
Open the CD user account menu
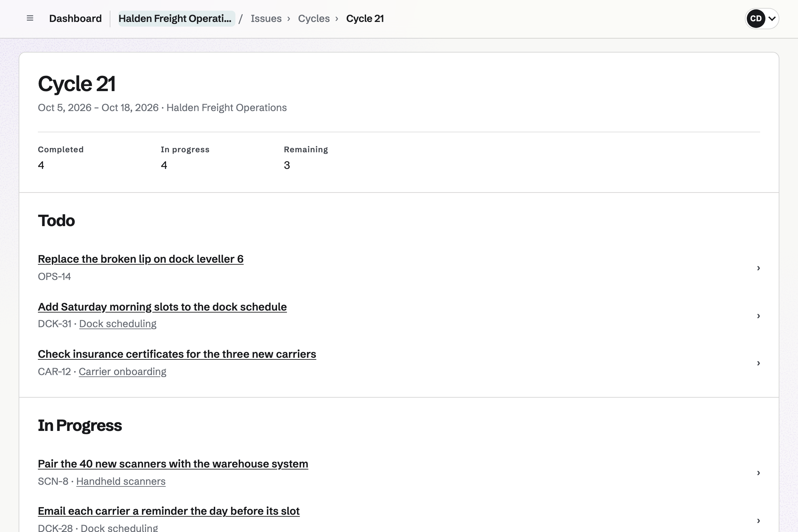762,18
